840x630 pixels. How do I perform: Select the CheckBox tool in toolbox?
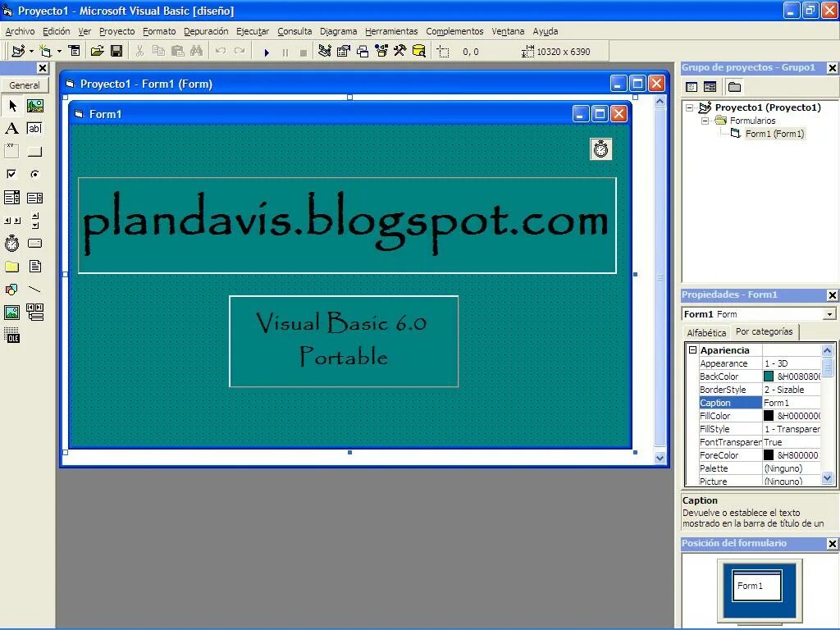(x=12, y=174)
